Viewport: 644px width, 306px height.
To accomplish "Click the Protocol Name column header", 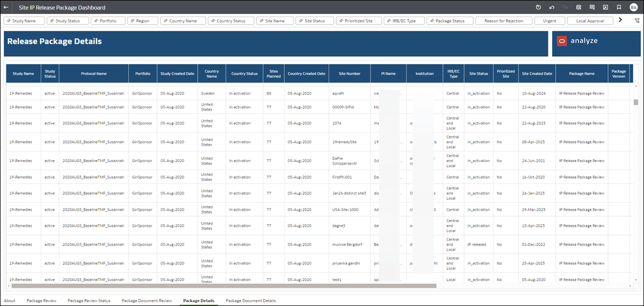I will point(94,74).
